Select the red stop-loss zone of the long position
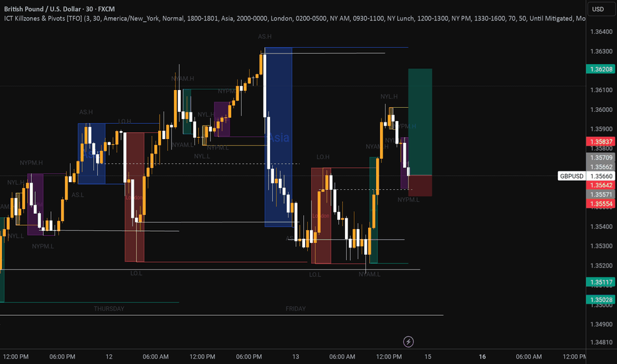This screenshot has width=617, height=364. [x=420, y=186]
